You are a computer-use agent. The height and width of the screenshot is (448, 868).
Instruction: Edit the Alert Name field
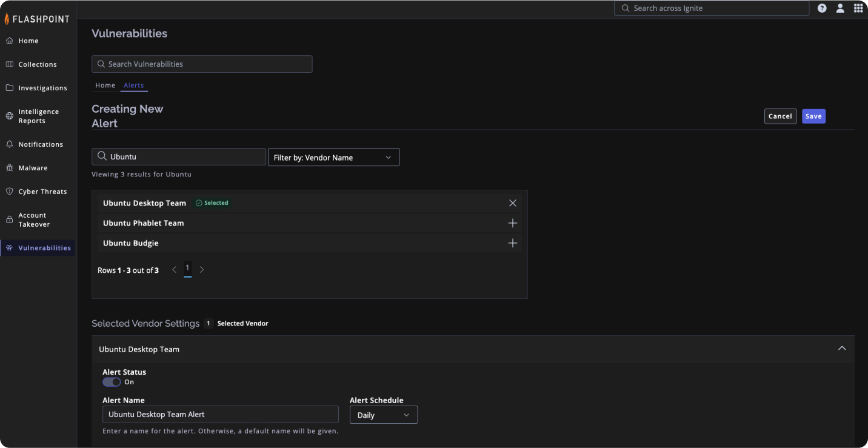(x=221, y=414)
